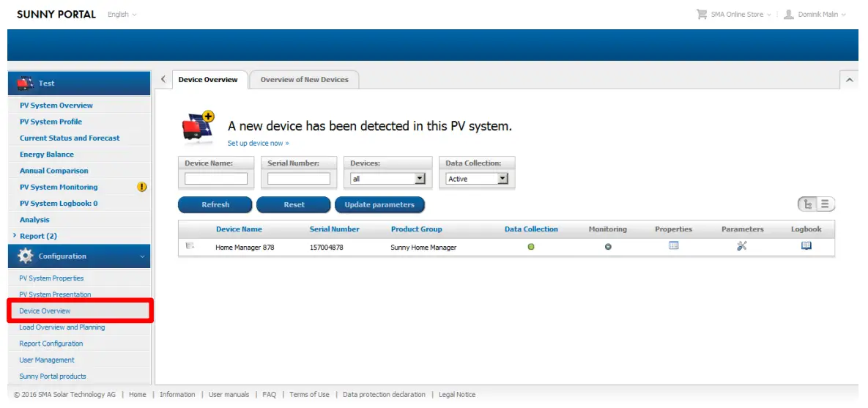The width and height of the screenshot is (868, 408).
Task: Click the Reset button
Action: click(294, 205)
